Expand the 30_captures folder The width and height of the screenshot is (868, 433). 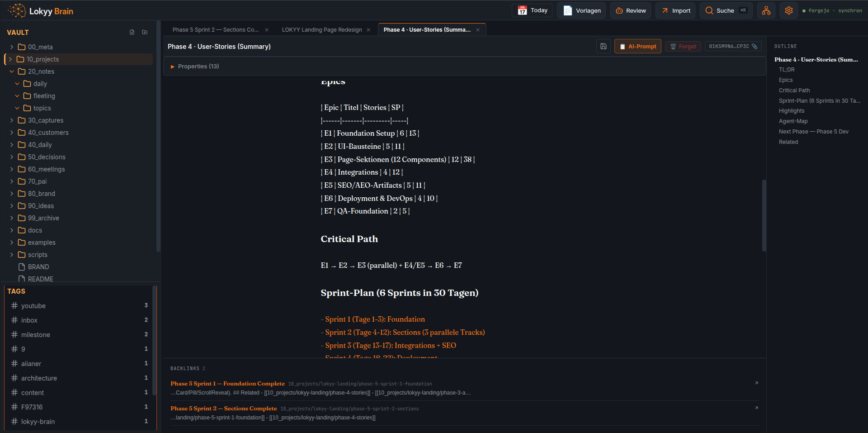pos(12,120)
